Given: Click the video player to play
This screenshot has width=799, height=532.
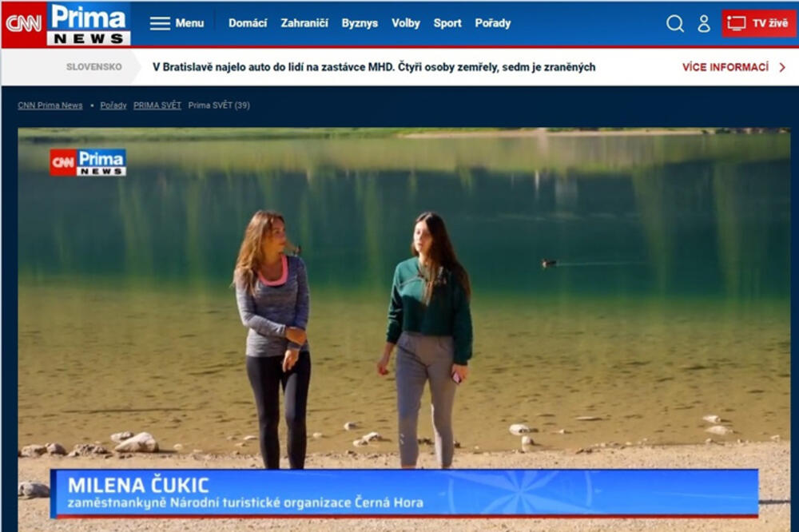Looking at the screenshot, I should coord(399,320).
